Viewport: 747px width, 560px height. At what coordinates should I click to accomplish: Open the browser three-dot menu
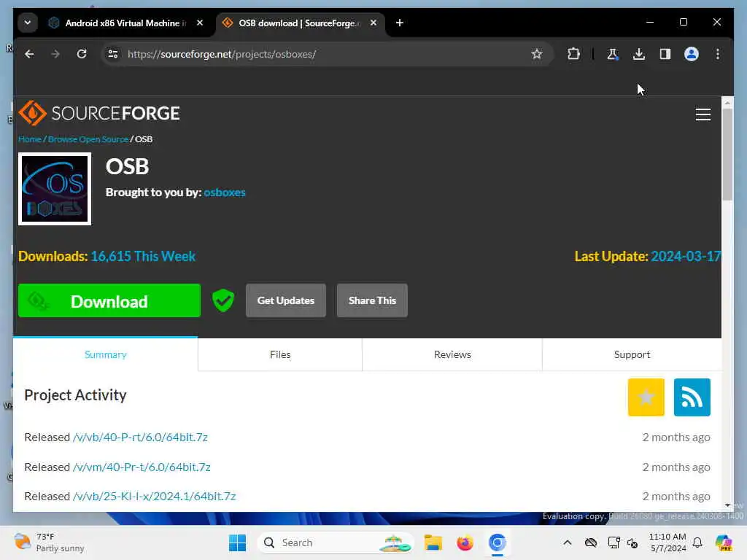pyautogui.click(x=718, y=54)
